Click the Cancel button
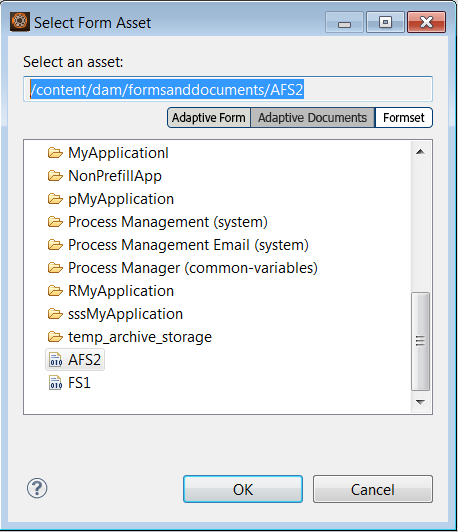Viewport: 458px width, 532px height. pyautogui.click(x=373, y=489)
